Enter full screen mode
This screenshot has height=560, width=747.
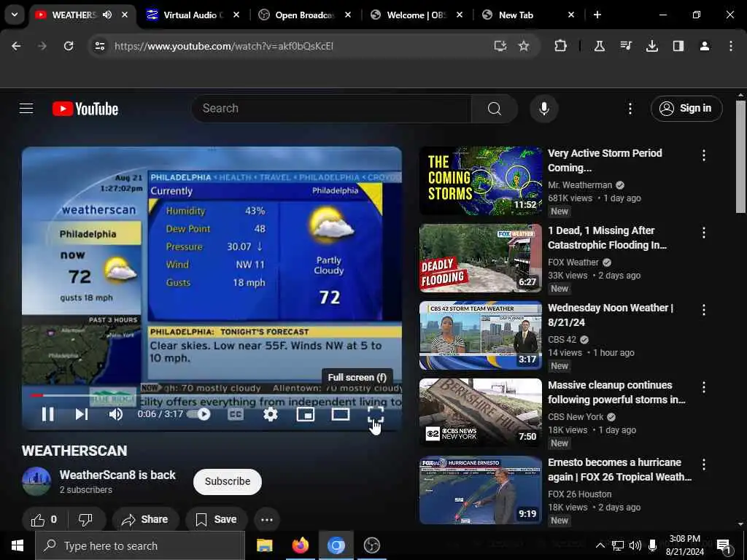(376, 414)
